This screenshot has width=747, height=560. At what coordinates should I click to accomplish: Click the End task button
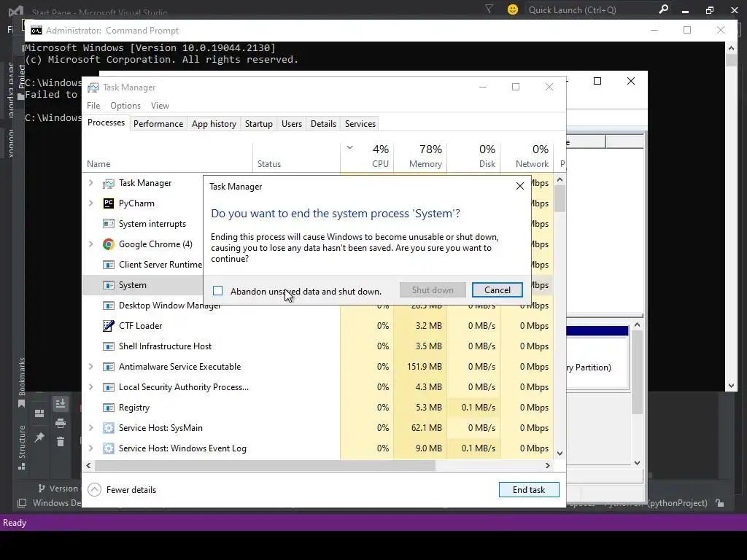pos(529,489)
